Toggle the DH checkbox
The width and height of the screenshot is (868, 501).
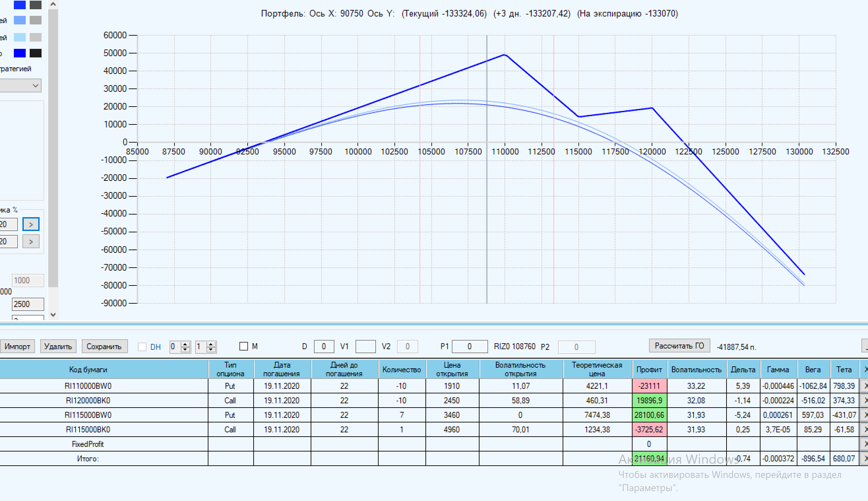(x=142, y=347)
